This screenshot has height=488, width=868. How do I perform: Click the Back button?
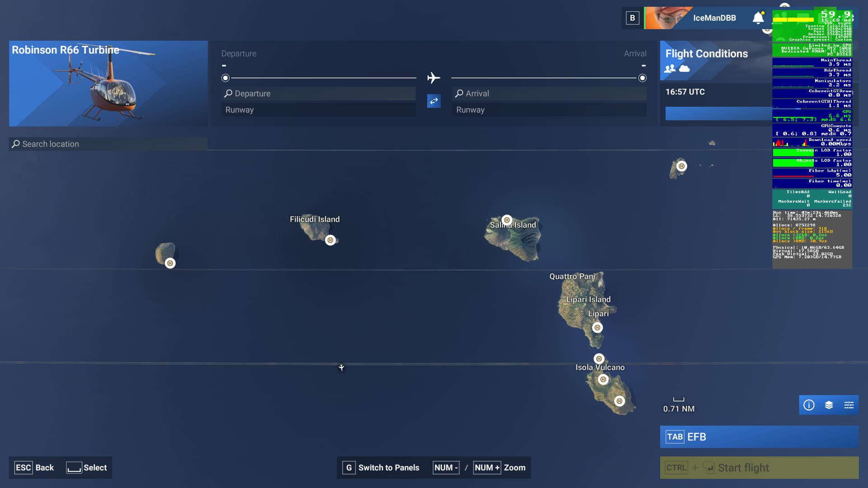tap(34, 468)
